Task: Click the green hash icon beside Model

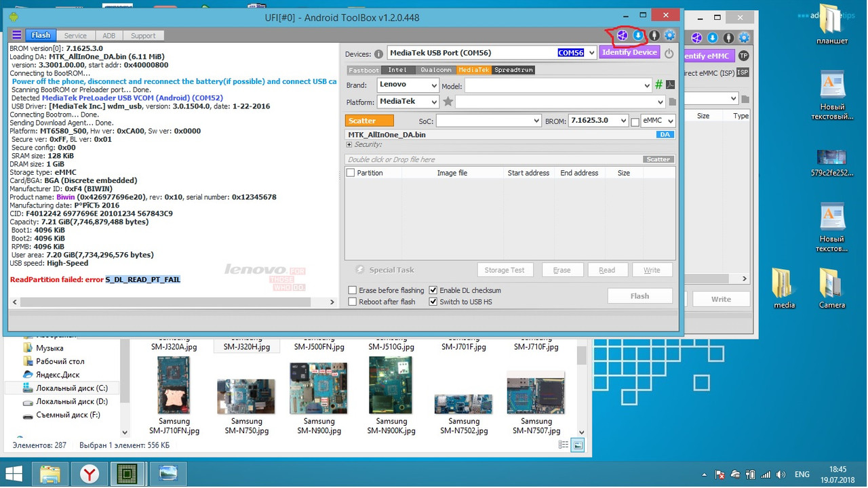Action: click(658, 85)
